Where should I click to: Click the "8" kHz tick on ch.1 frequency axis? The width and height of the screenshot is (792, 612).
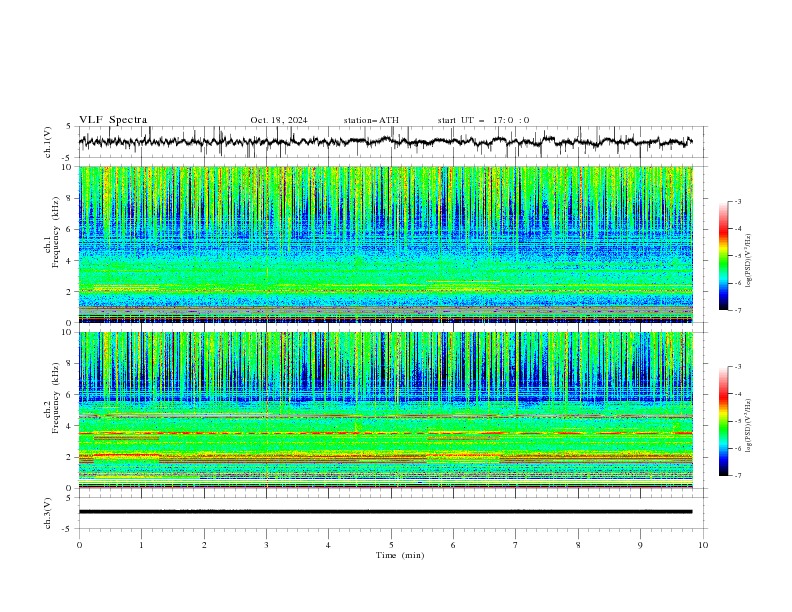(69, 198)
